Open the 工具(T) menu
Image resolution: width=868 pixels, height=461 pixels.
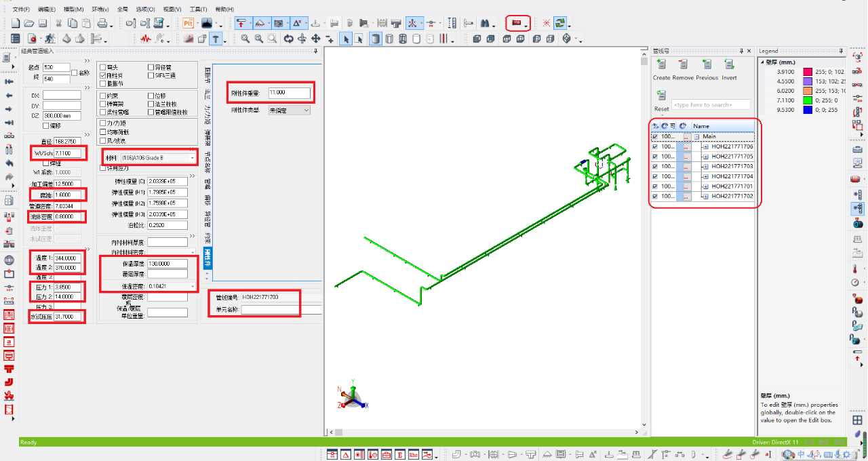tap(198, 9)
